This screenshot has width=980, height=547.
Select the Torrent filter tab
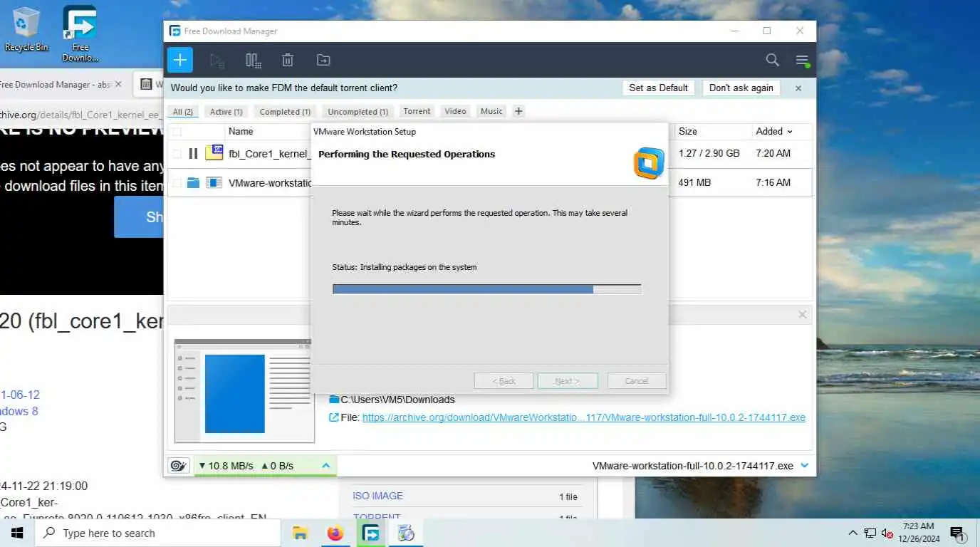point(417,111)
